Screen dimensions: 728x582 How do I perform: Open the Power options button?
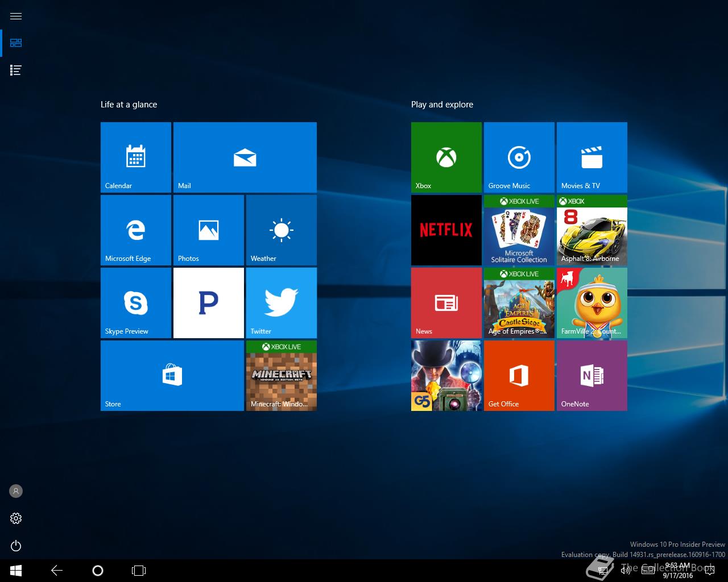coord(16,546)
